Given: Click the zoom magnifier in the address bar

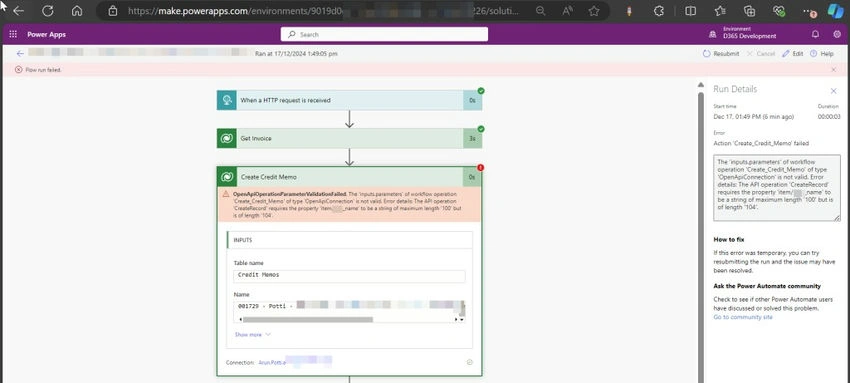Looking at the screenshot, I should 540,11.
